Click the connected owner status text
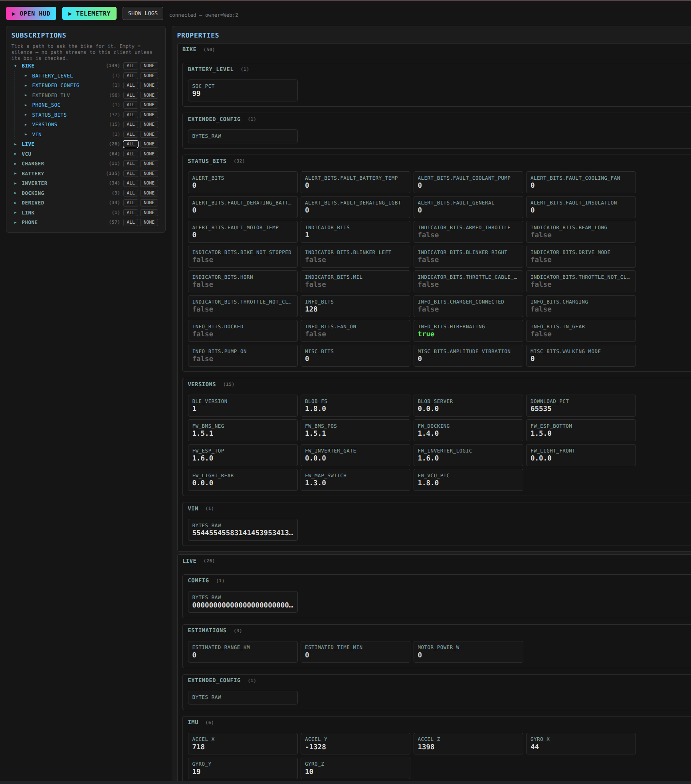This screenshot has height=784, width=691. pyautogui.click(x=204, y=15)
